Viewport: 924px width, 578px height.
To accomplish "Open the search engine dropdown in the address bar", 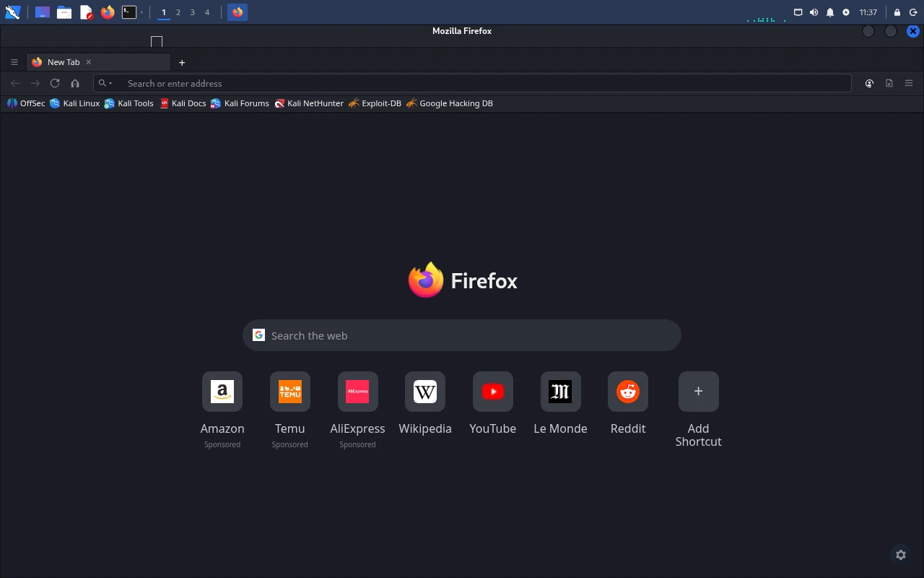I will tap(105, 83).
